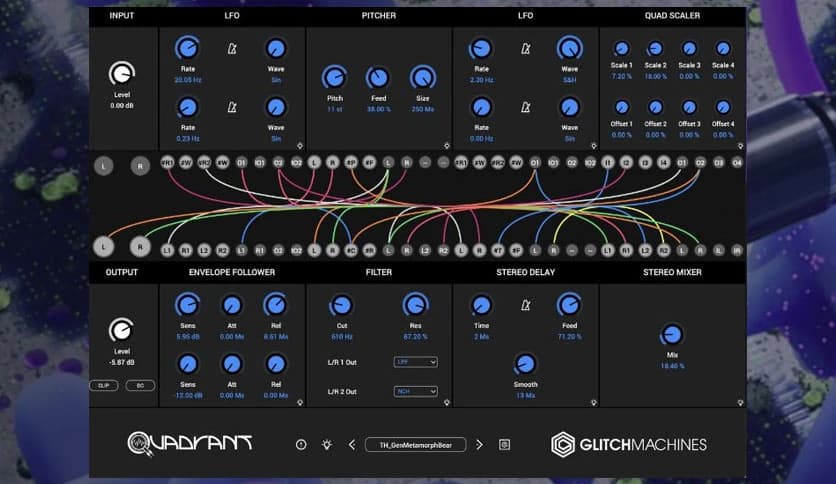Viewport: 836px width, 484px height.
Task: Click the Input R patch jack
Action: (140, 166)
